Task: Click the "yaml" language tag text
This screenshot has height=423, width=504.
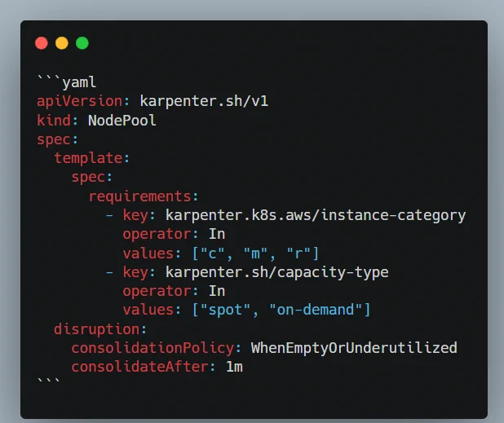Action: (x=79, y=82)
